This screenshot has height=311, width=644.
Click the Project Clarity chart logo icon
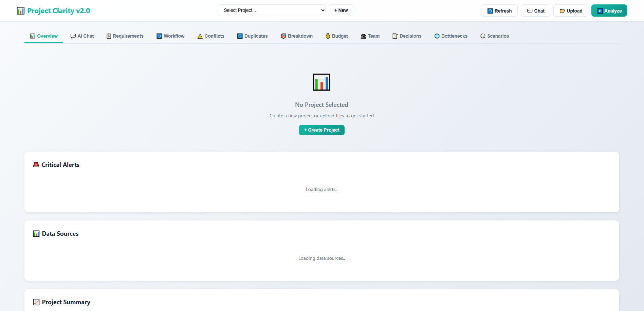pyautogui.click(x=21, y=11)
